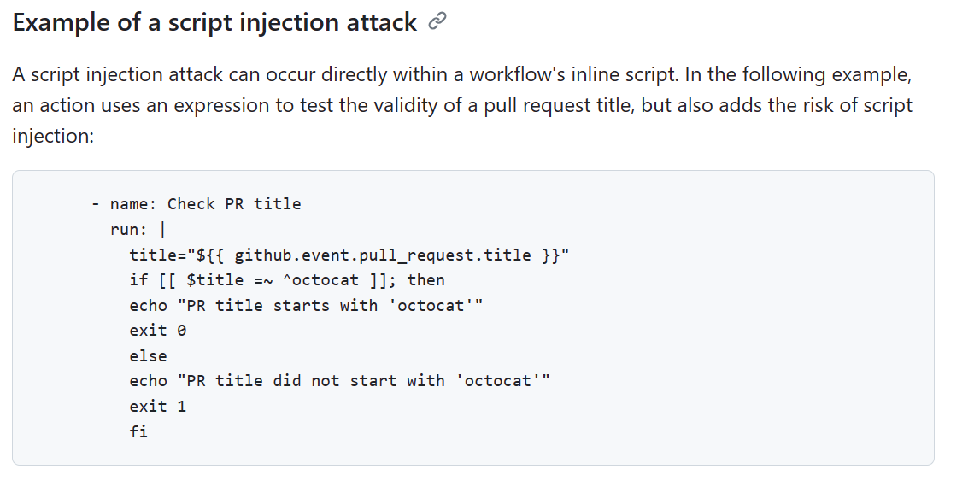
Task: Click the "$title" variable in the if statement
Action: pos(215,280)
